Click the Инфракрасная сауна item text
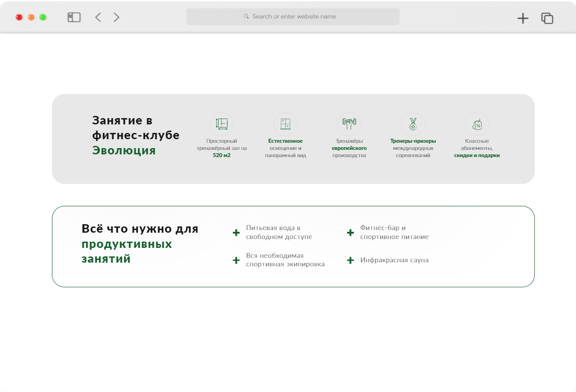 [x=394, y=260]
